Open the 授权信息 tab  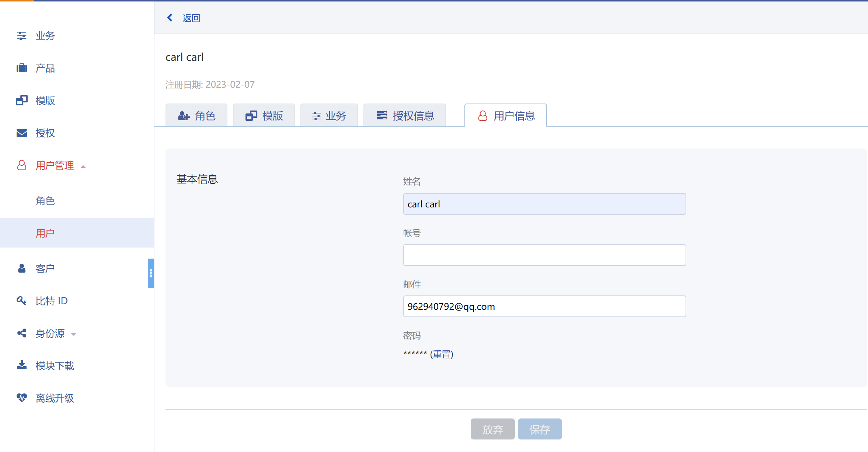coord(405,116)
